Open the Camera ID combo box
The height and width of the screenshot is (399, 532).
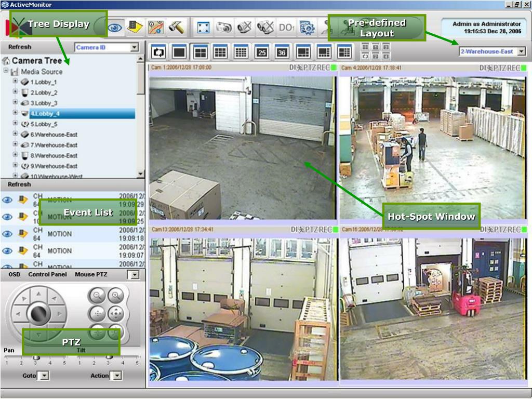107,47
